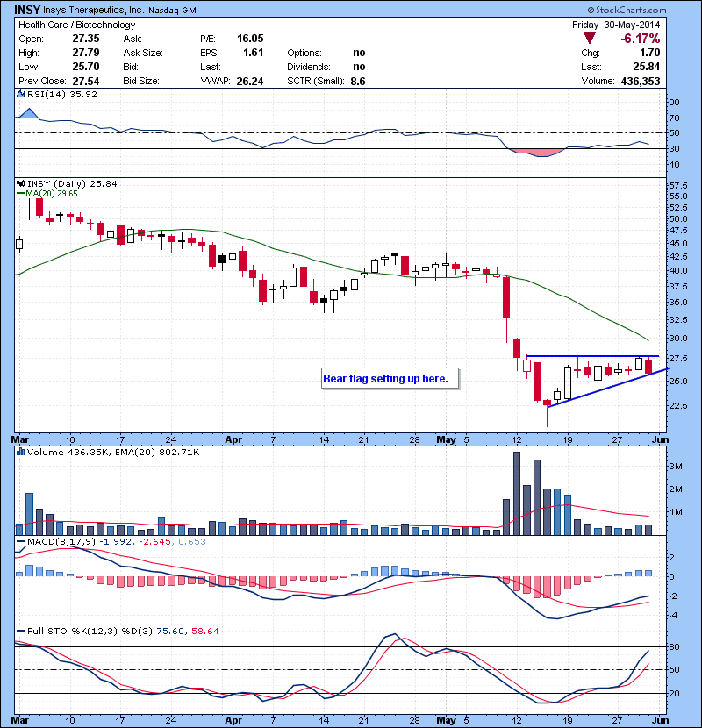Image resolution: width=702 pixels, height=728 pixels.
Task: Click the 3M volume axis label
Action: pyautogui.click(x=676, y=467)
